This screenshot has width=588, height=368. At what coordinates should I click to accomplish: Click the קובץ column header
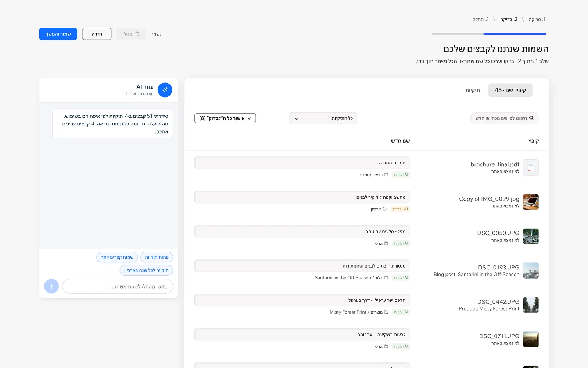pos(534,141)
